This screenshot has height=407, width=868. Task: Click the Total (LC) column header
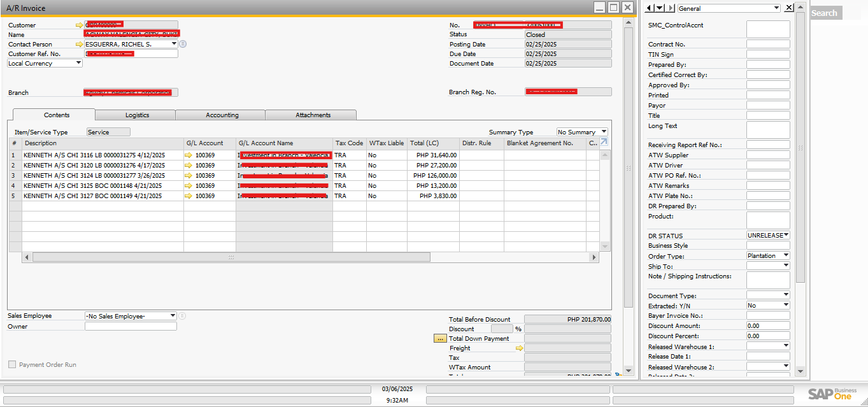(433, 143)
